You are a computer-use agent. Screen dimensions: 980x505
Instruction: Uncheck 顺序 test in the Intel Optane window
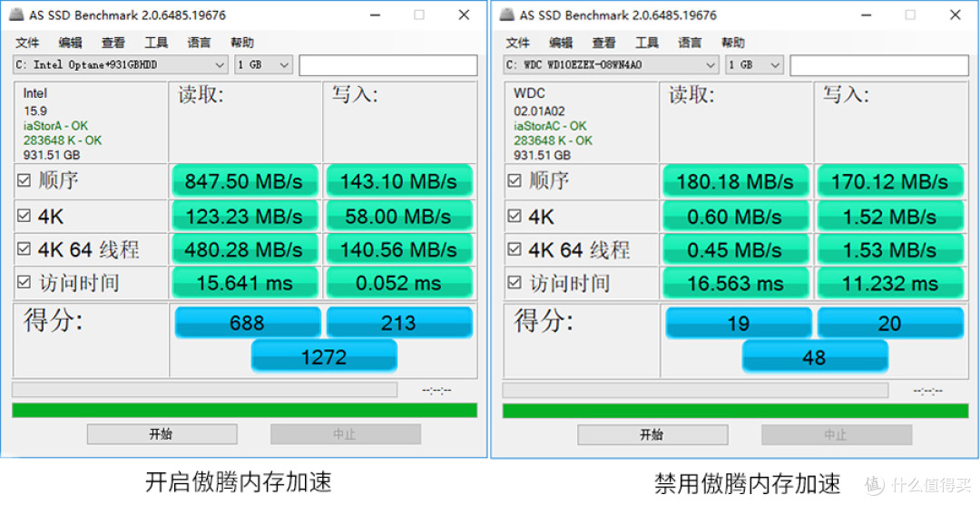pyautogui.click(x=24, y=181)
